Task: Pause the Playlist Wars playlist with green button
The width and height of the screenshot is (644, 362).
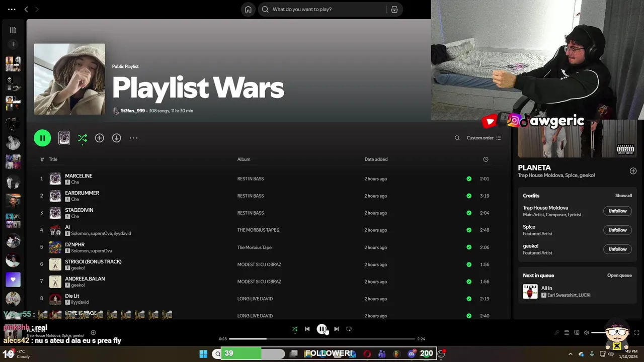Action: (42, 138)
